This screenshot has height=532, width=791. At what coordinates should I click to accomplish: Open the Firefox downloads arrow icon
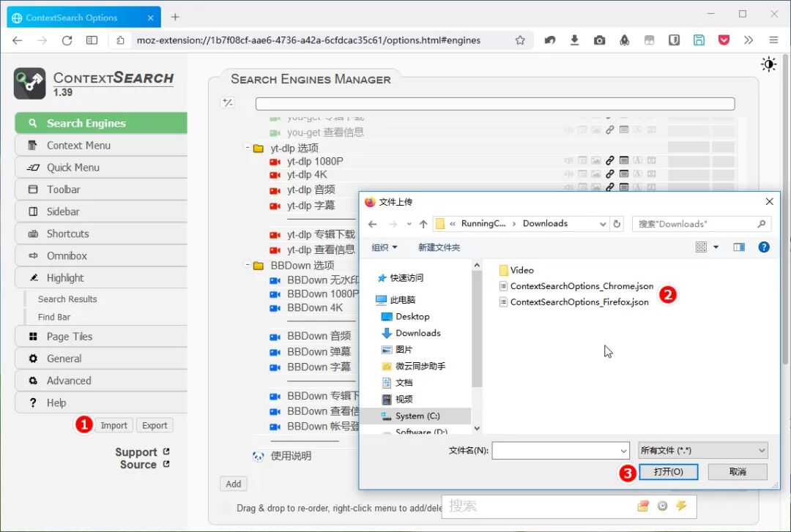click(x=574, y=40)
